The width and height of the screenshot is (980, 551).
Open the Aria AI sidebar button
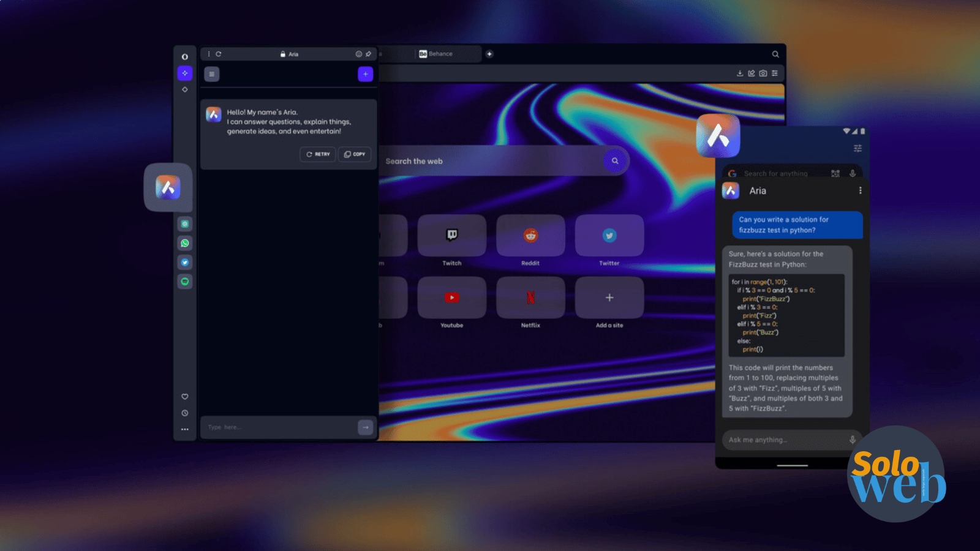point(184,73)
